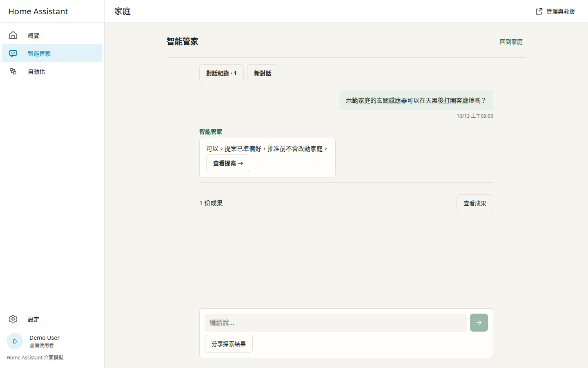Select 智能管家 sidebar item
Viewport: 588px width, 368px height.
[52, 53]
